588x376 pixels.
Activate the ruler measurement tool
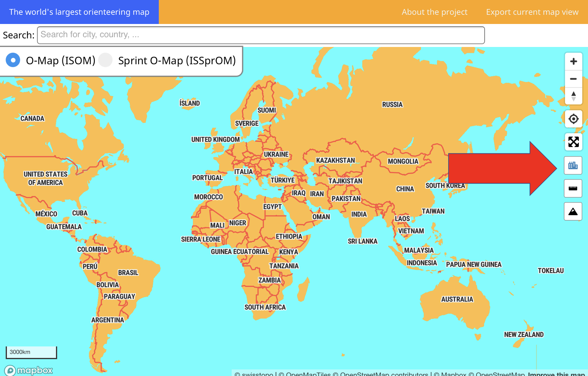(x=573, y=188)
